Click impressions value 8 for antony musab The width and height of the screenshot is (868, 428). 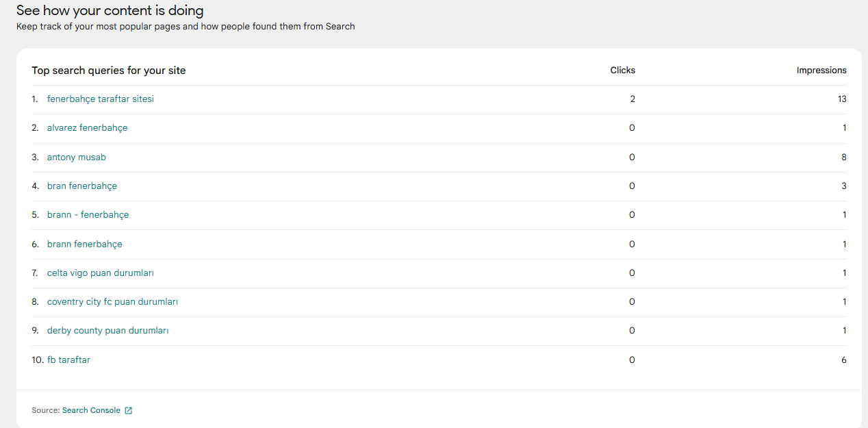(844, 158)
